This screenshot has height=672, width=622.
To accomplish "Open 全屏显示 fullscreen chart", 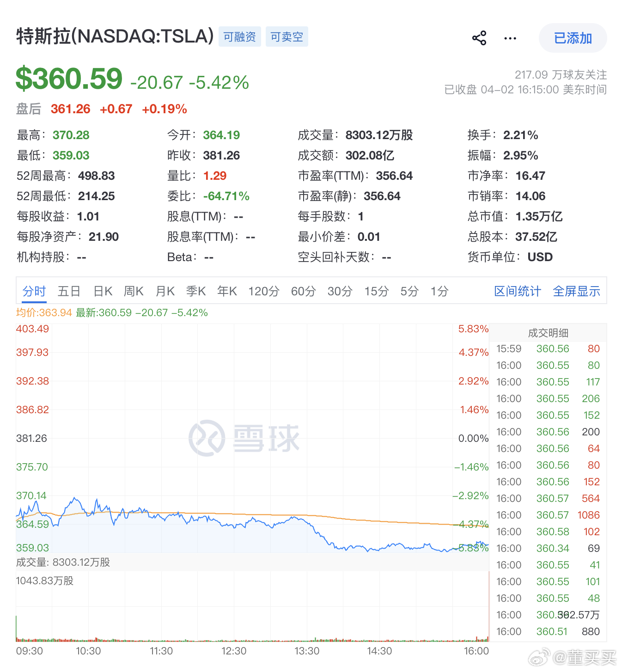I will point(577,291).
